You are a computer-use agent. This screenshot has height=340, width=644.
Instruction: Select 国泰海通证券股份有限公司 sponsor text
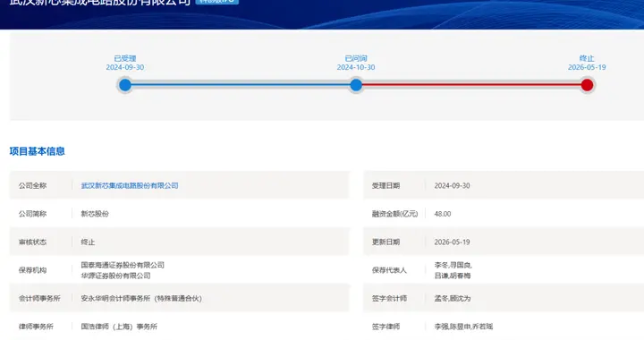point(123,265)
